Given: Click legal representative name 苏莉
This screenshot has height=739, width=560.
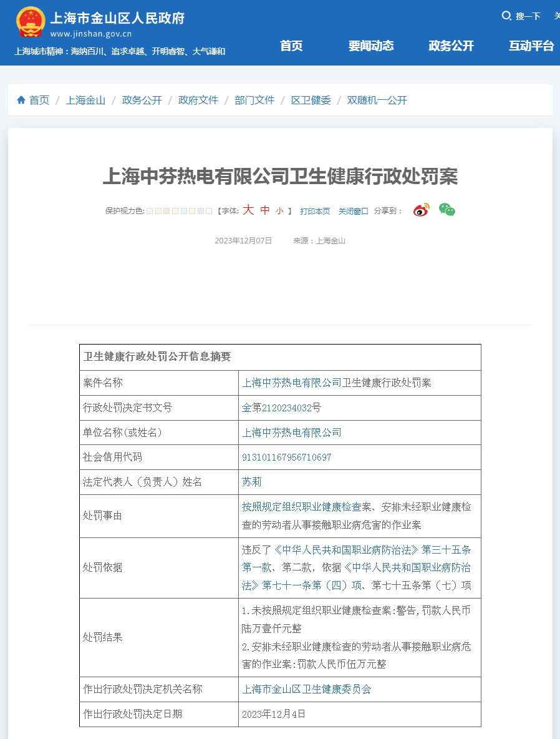Looking at the screenshot, I should pos(251,482).
